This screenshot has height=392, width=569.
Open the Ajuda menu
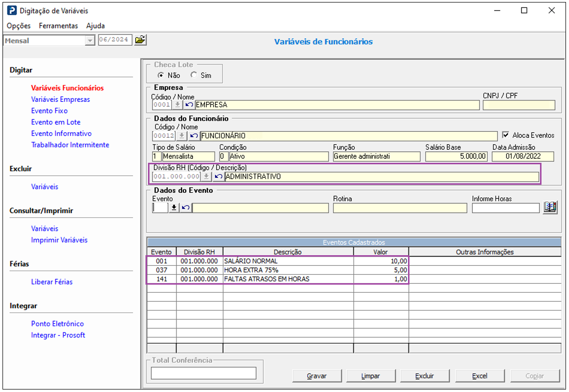(x=95, y=26)
